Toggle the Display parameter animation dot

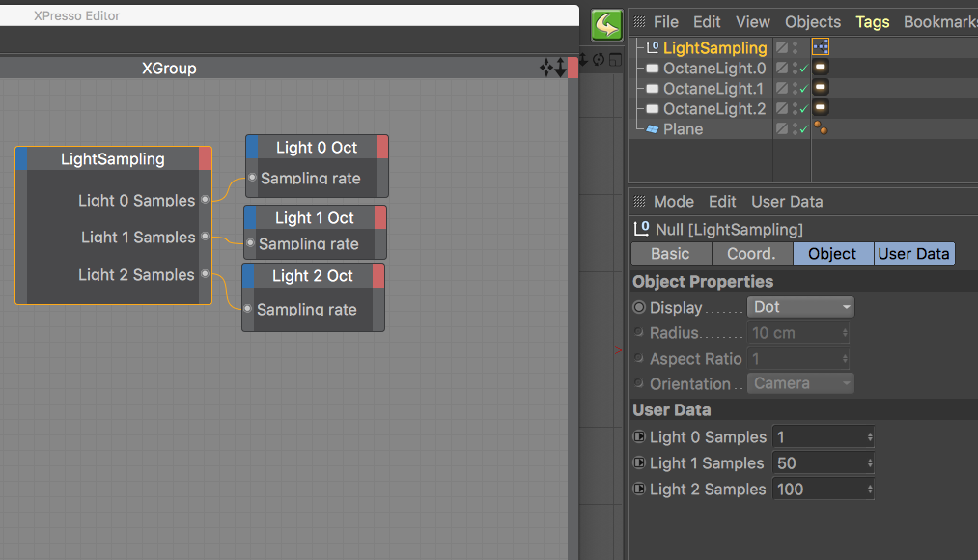(639, 307)
